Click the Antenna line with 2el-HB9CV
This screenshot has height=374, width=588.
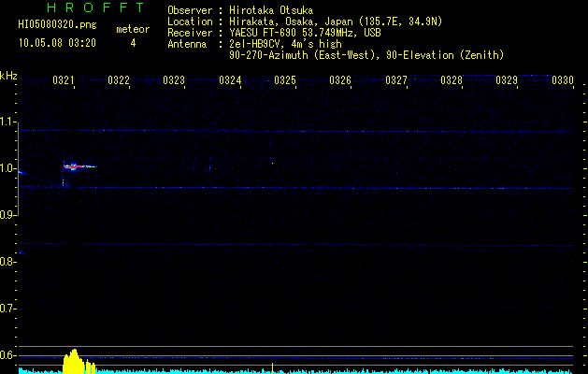coord(254,44)
